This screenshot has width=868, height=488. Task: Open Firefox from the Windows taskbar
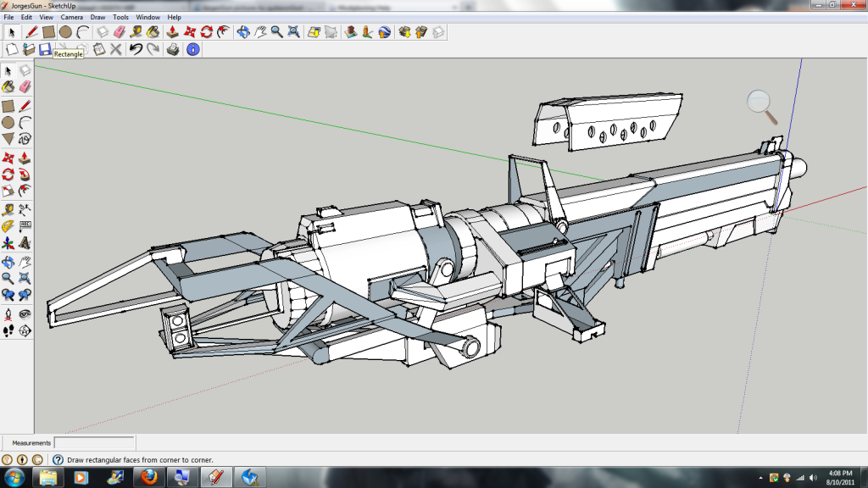pyautogui.click(x=149, y=477)
